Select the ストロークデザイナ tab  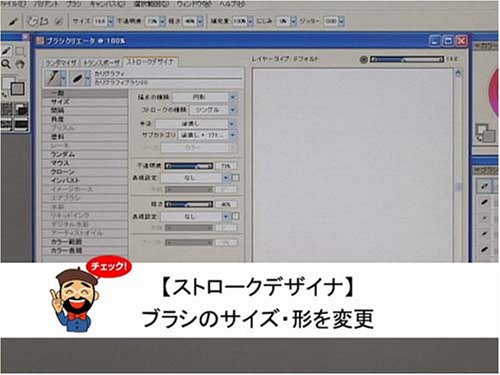point(151,62)
